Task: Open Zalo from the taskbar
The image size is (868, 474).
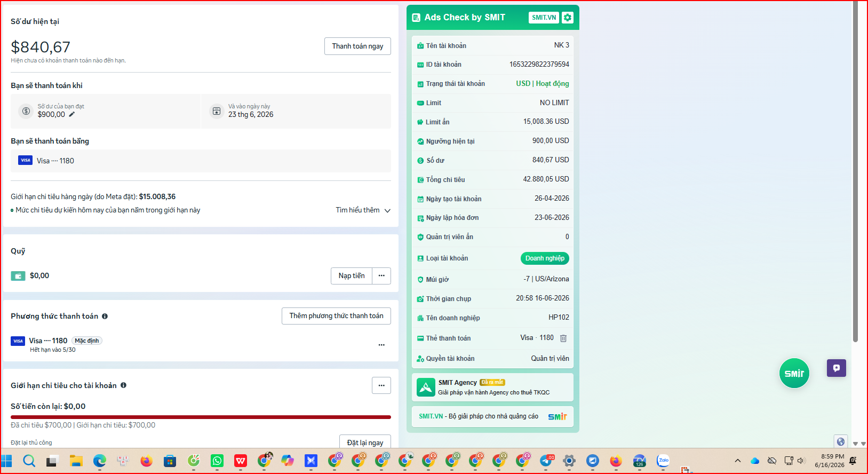Action: tap(663, 461)
